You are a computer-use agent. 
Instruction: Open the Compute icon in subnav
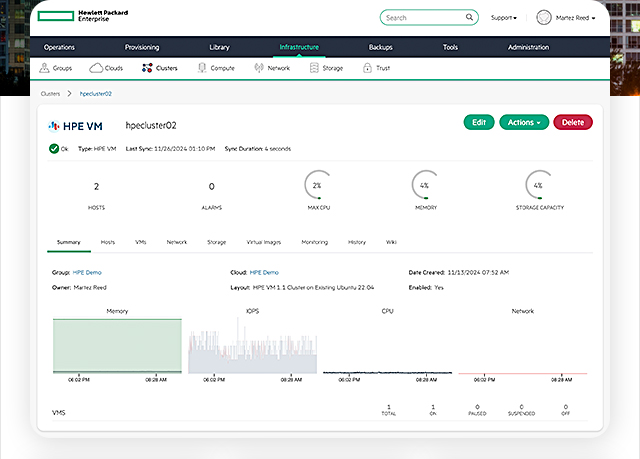click(202, 68)
